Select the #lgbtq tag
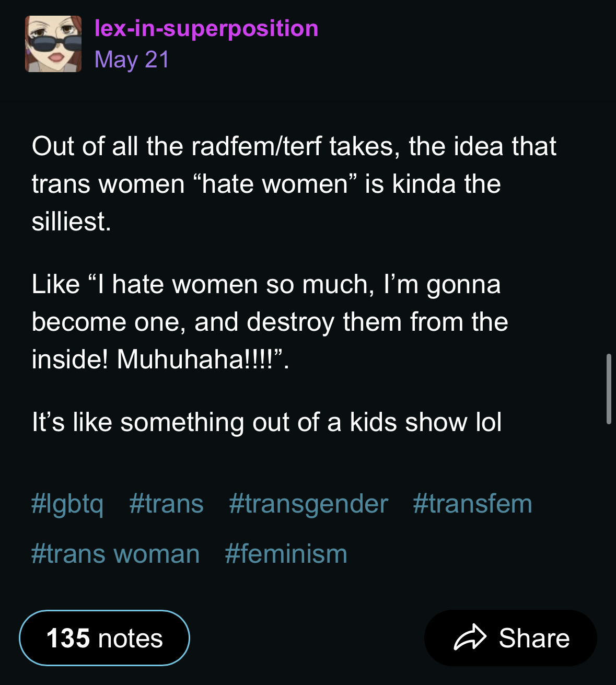616x685 pixels. [x=67, y=504]
